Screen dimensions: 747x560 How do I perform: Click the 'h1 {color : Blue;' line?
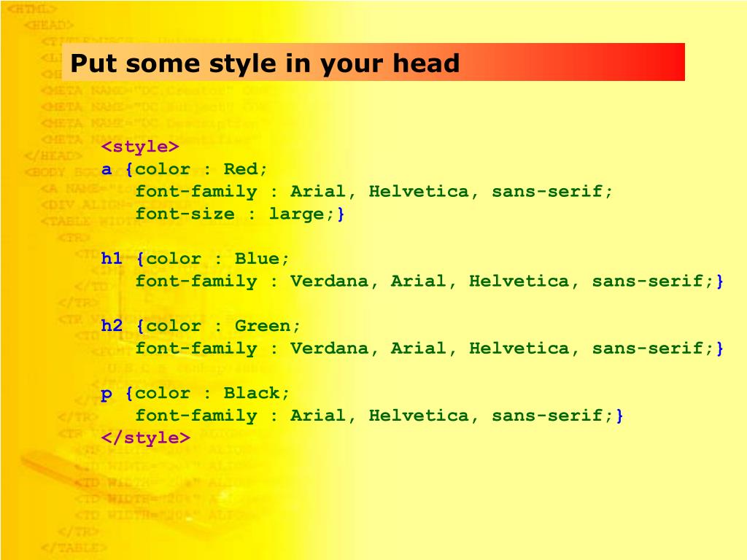(x=195, y=259)
